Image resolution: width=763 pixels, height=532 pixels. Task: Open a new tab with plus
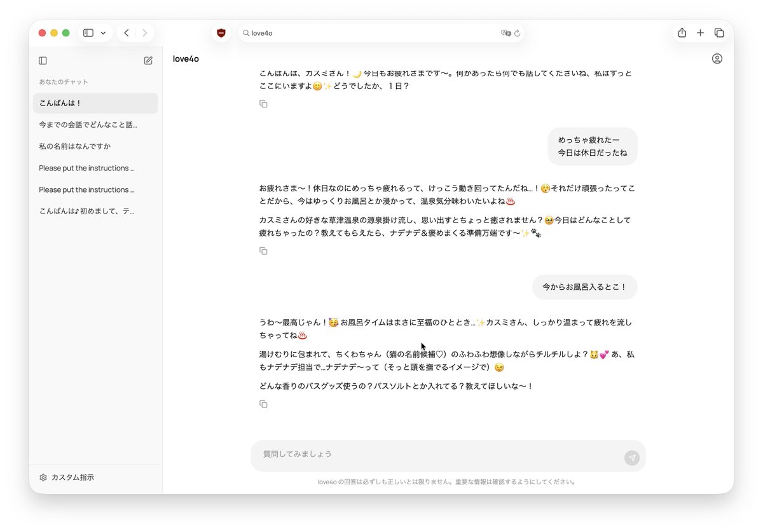pos(700,33)
